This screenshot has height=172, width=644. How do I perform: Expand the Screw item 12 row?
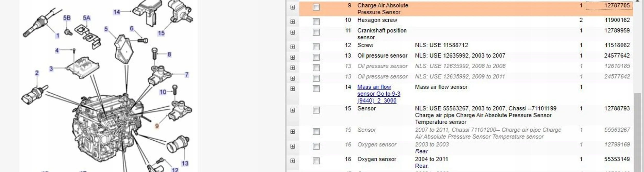point(293,47)
